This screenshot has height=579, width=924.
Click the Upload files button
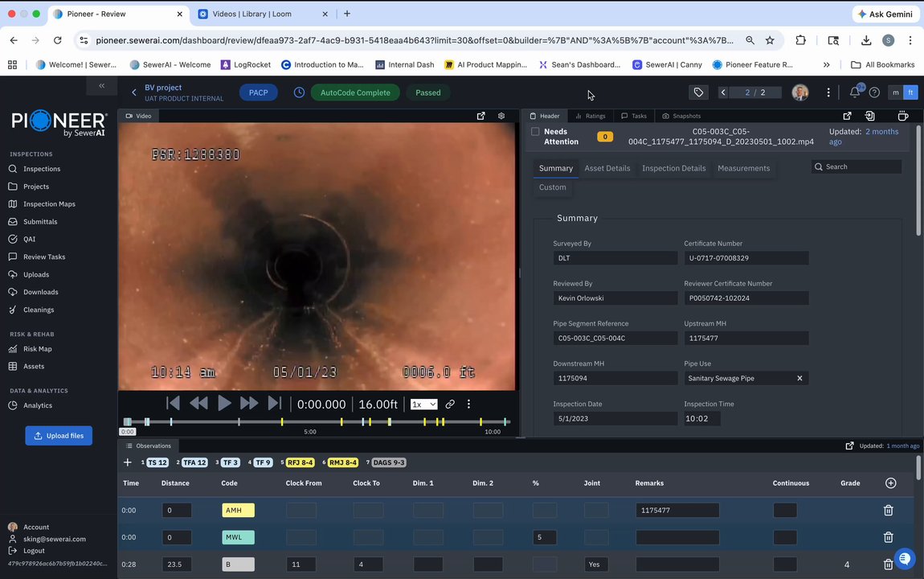coord(59,436)
